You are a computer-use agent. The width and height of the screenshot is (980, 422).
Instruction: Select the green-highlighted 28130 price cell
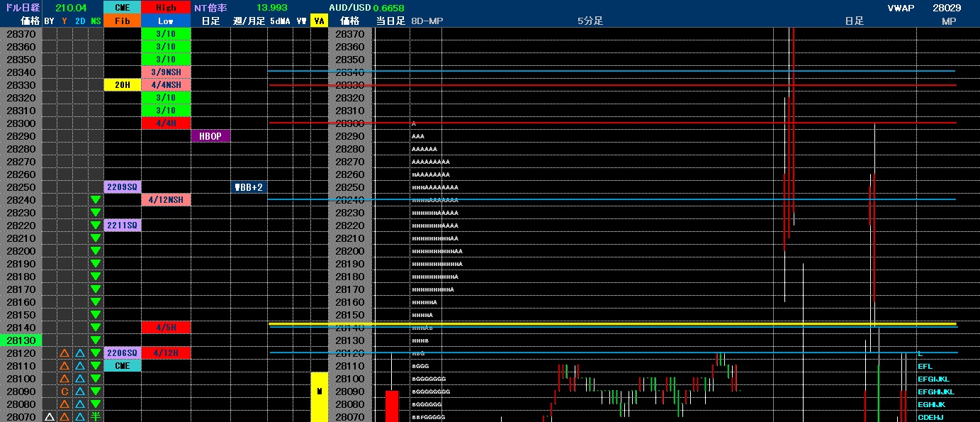21,340
